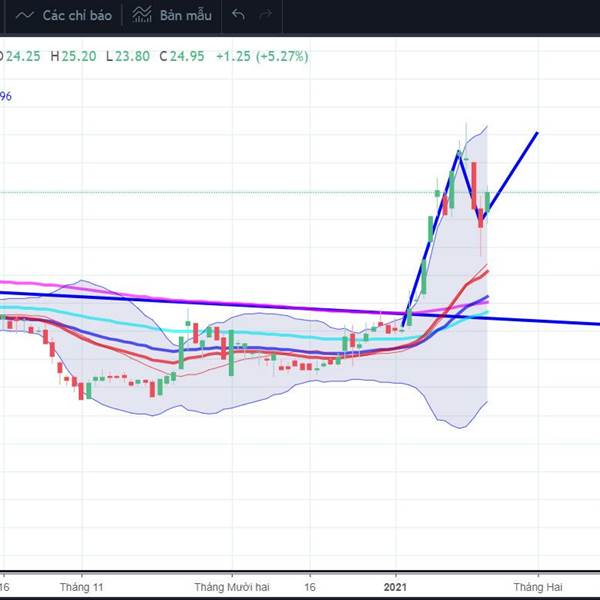Viewport: 600px width, 600px height.
Task: Click the blue indicator value ending 96
Action: 5,96
